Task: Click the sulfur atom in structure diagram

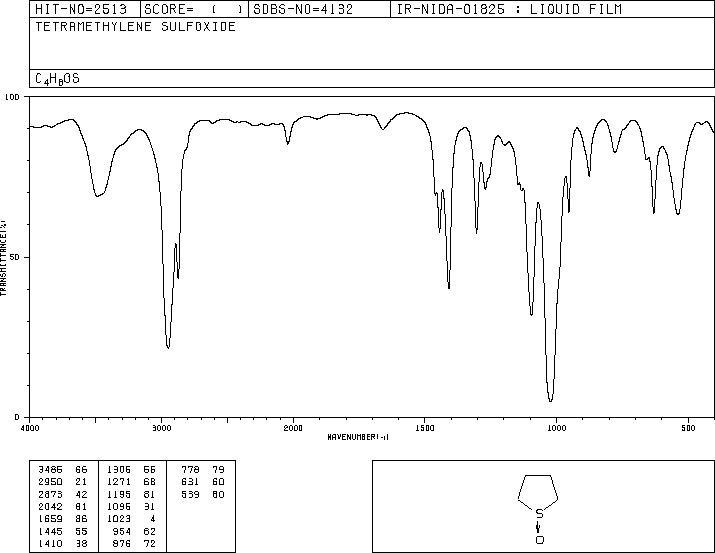Action: [x=539, y=514]
